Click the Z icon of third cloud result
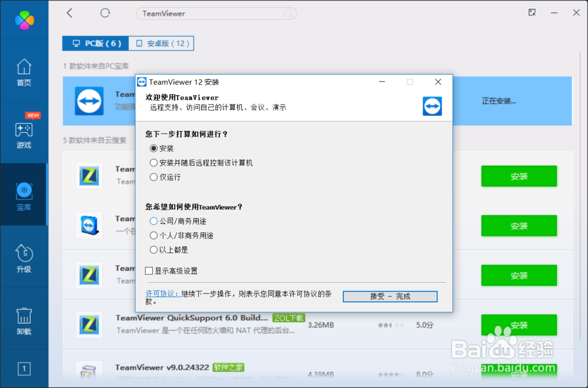This screenshot has height=388, width=588. pos(89,275)
